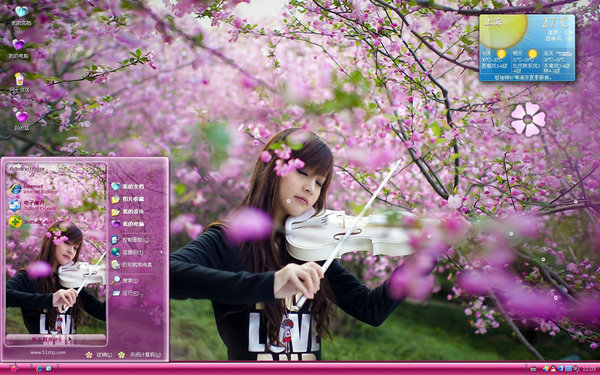Open the QQ penguin tray icon

point(553,368)
